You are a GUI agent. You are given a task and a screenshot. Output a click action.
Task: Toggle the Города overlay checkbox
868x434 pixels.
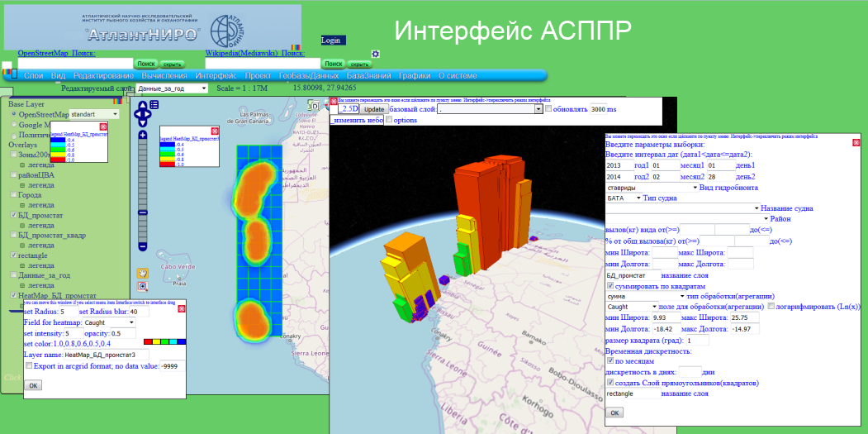pyautogui.click(x=14, y=195)
